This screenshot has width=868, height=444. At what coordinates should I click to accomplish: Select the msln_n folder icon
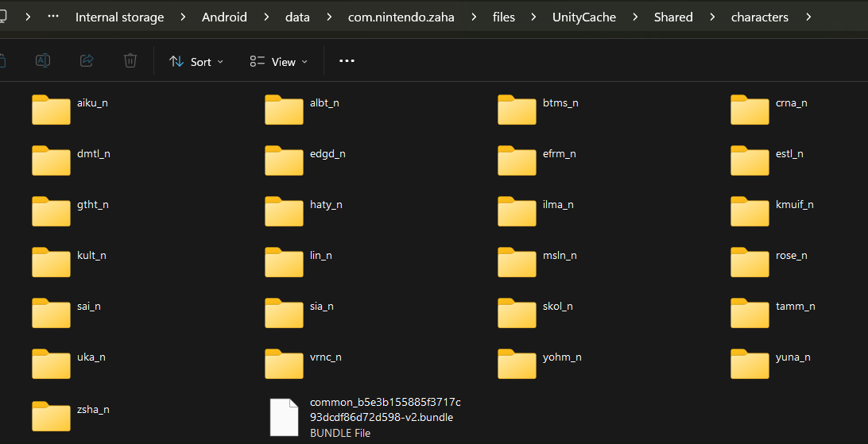coord(517,262)
